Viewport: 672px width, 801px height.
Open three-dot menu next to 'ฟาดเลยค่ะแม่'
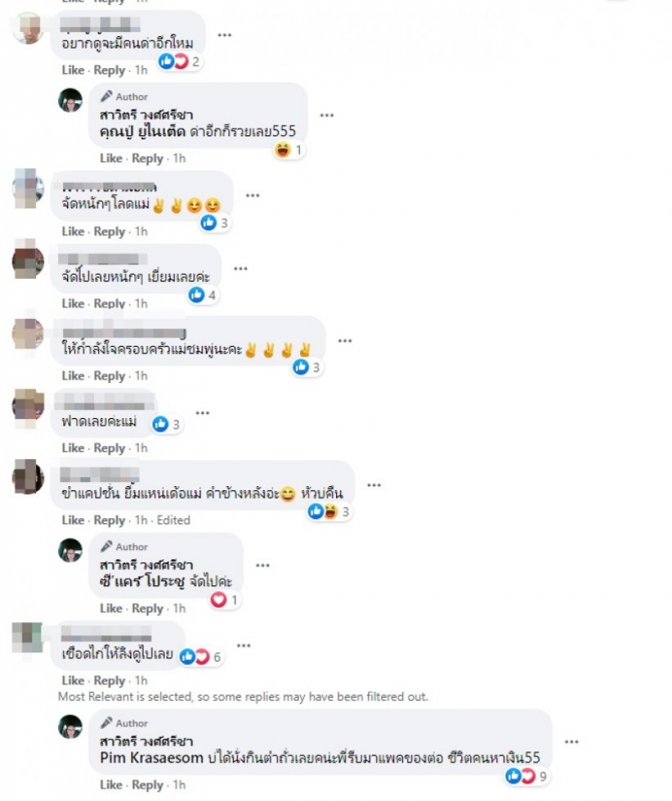202,413
